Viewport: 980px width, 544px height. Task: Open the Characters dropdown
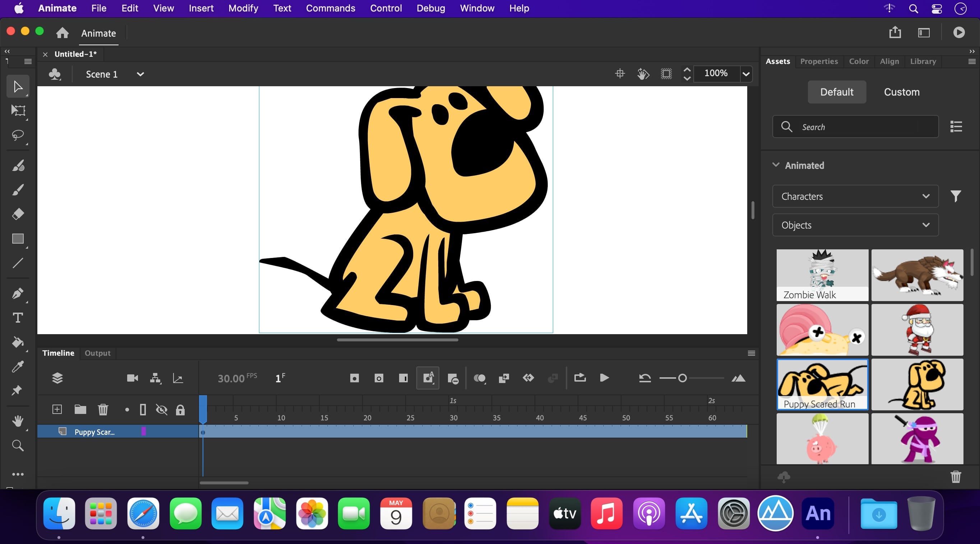(x=855, y=196)
